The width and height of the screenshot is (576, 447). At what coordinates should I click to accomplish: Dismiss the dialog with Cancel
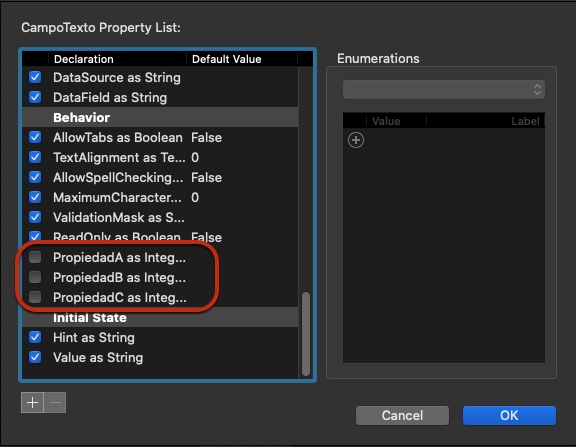click(x=402, y=415)
